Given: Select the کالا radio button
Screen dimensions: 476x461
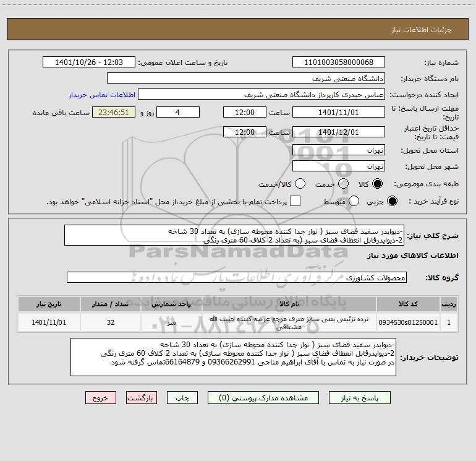Looking at the screenshot, I should (x=377, y=184).
